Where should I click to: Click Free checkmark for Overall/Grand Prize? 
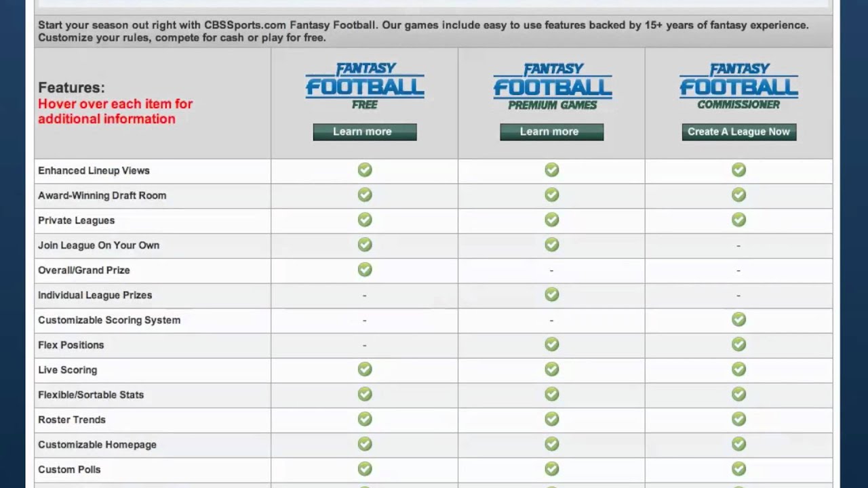[x=365, y=270]
